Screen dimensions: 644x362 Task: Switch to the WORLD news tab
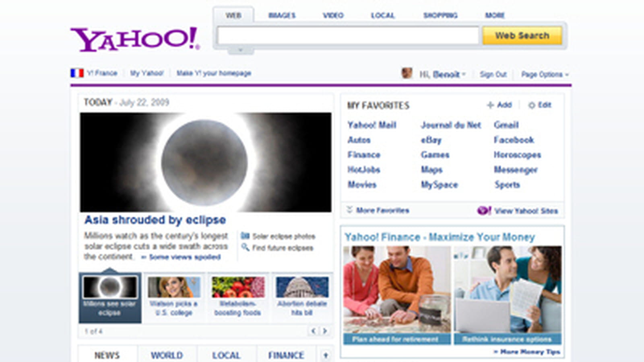coord(167,355)
